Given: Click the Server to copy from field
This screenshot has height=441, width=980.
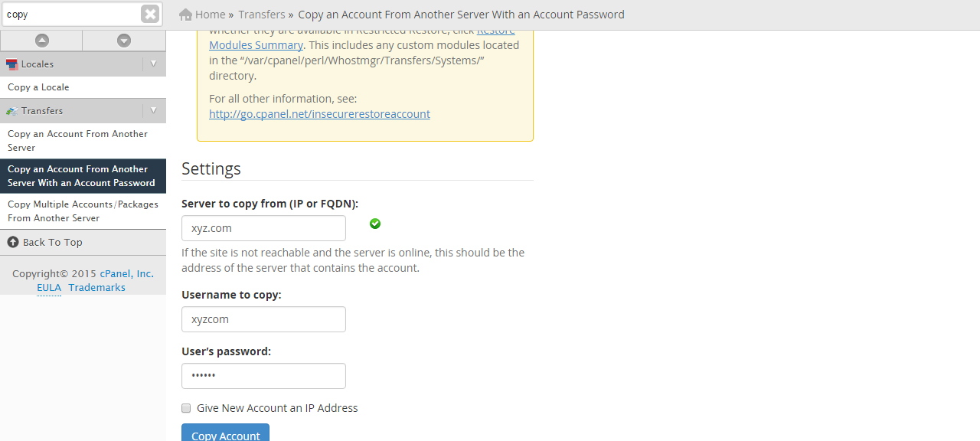Looking at the screenshot, I should point(263,228).
